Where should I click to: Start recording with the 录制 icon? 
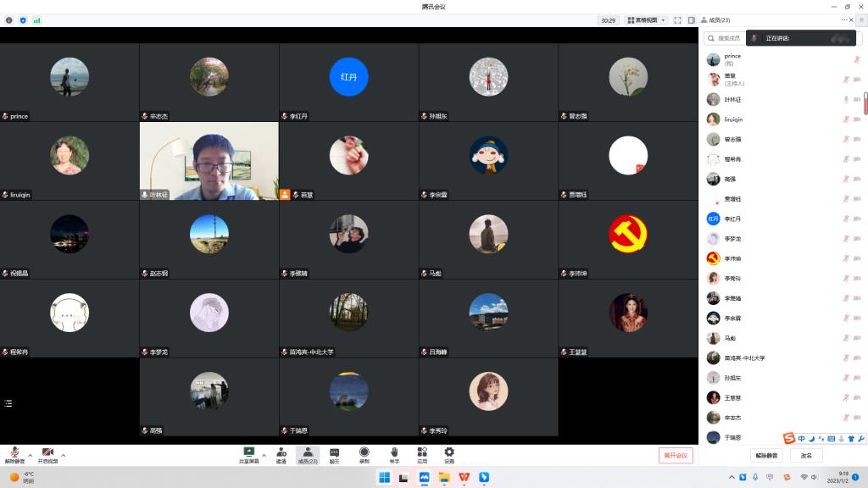tap(364, 453)
